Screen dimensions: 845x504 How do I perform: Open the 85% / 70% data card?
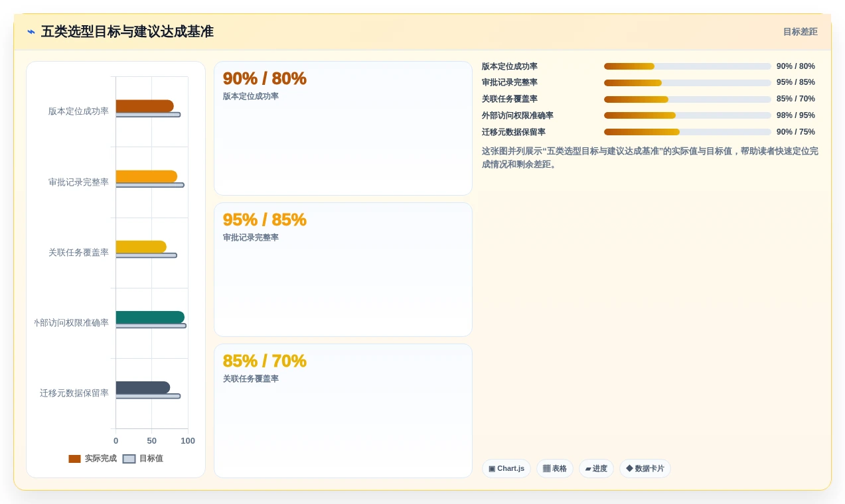343,410
